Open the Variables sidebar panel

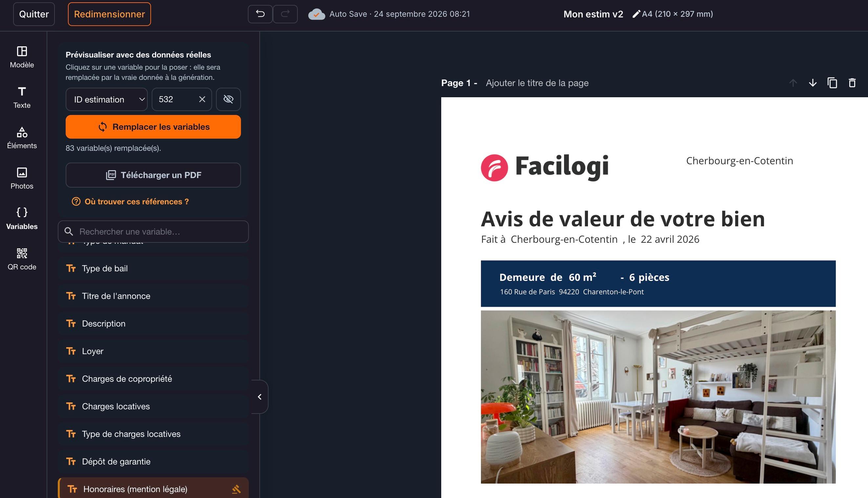click(x=22, y=218)
